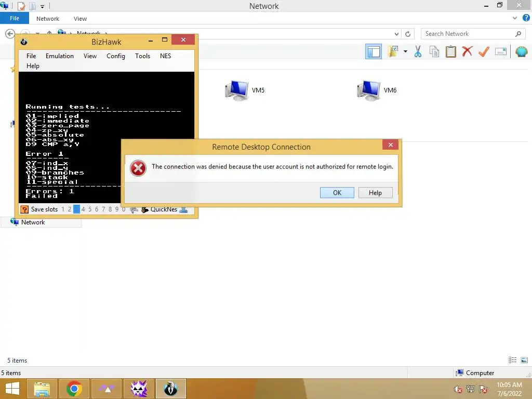Open File Explorer from taskbar
This screenshot has height=399, width=532.
(x=42, y=389)
